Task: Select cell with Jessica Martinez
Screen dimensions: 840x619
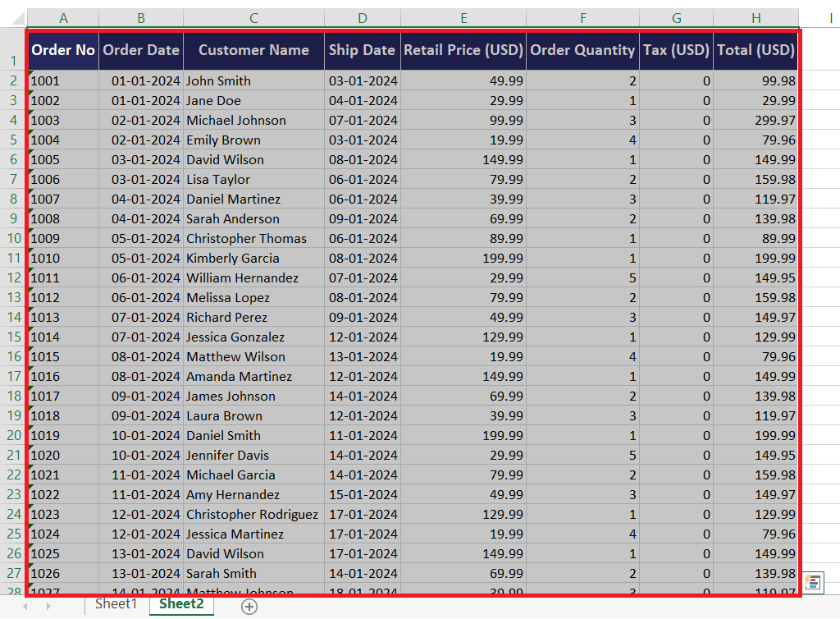Action: (x=254, y=534)
